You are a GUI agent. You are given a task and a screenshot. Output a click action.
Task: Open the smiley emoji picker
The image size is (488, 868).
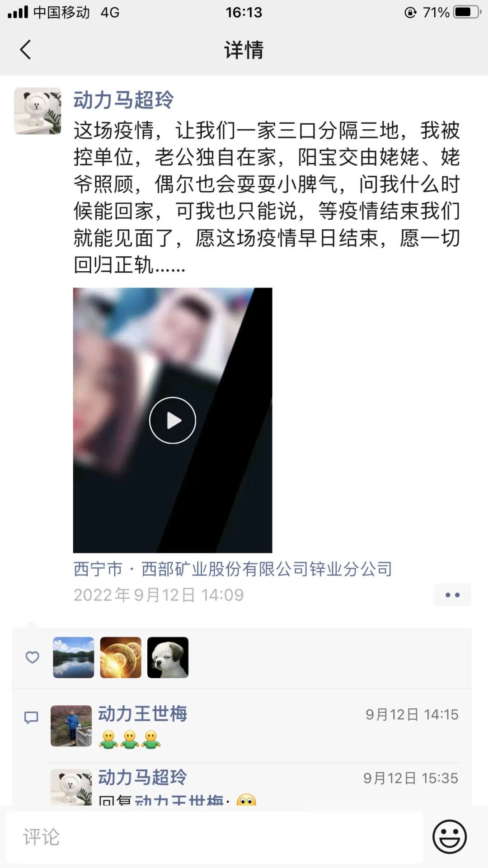pos(450,836)
